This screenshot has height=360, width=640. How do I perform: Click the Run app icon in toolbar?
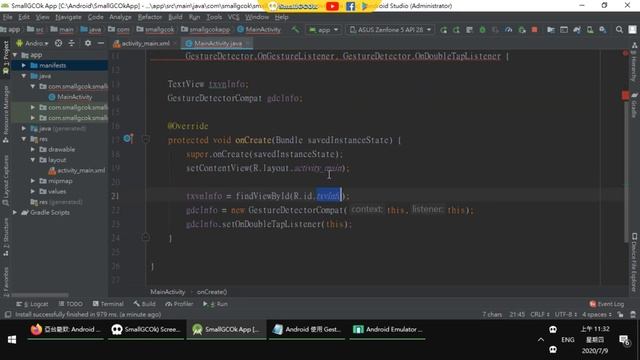pos(443,30)
